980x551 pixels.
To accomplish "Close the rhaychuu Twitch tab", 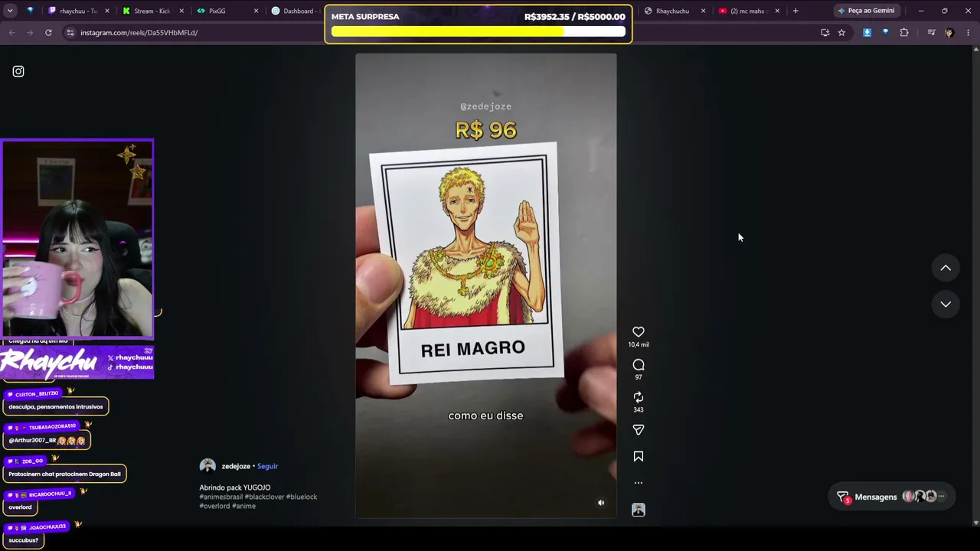I will pyautogui.click(x=107, y=11).
